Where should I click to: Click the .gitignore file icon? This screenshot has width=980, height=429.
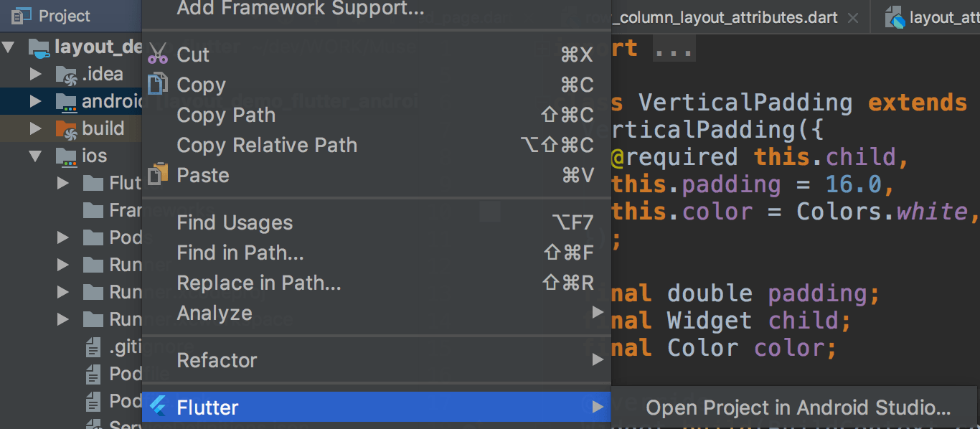coord(93,348)
